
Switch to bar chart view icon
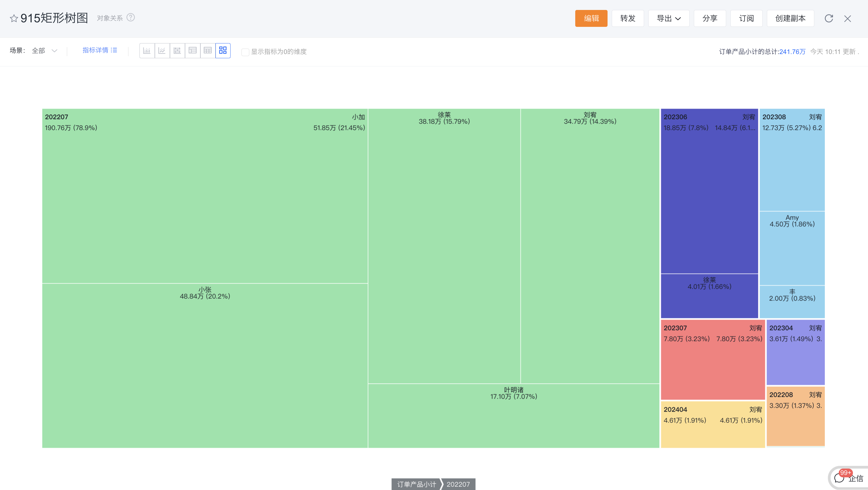147,50
